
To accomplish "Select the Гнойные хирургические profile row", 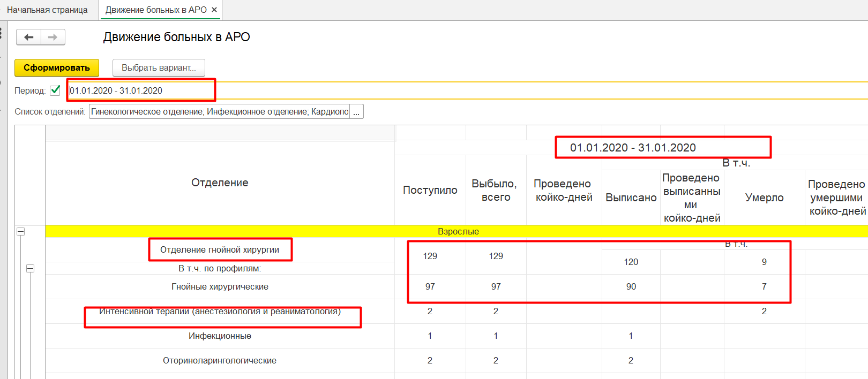I will coord(220,287).
